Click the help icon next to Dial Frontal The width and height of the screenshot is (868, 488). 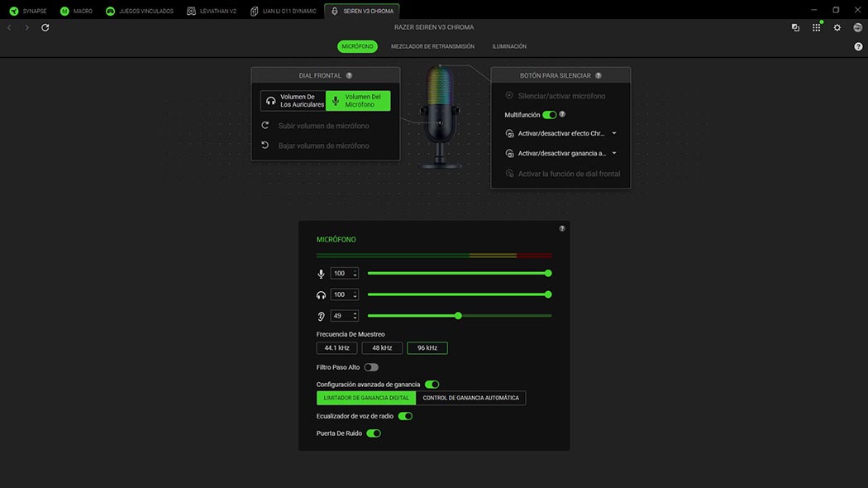pyautogui.click(x=350, y=75)
